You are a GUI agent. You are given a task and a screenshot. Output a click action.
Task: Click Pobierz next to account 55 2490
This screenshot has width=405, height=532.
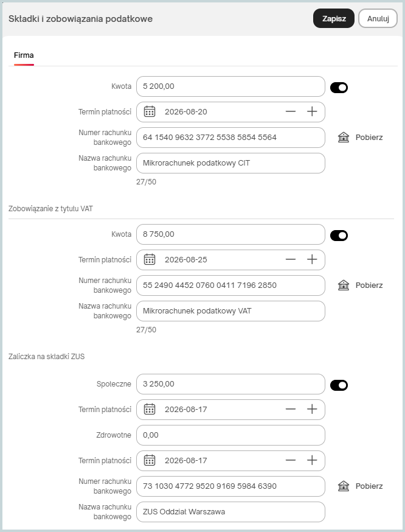[x=369, y=285]
